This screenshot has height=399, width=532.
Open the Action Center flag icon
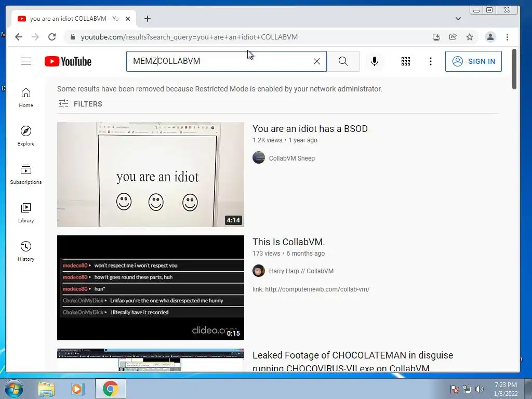pyautogui.click(x=455, y=389)
